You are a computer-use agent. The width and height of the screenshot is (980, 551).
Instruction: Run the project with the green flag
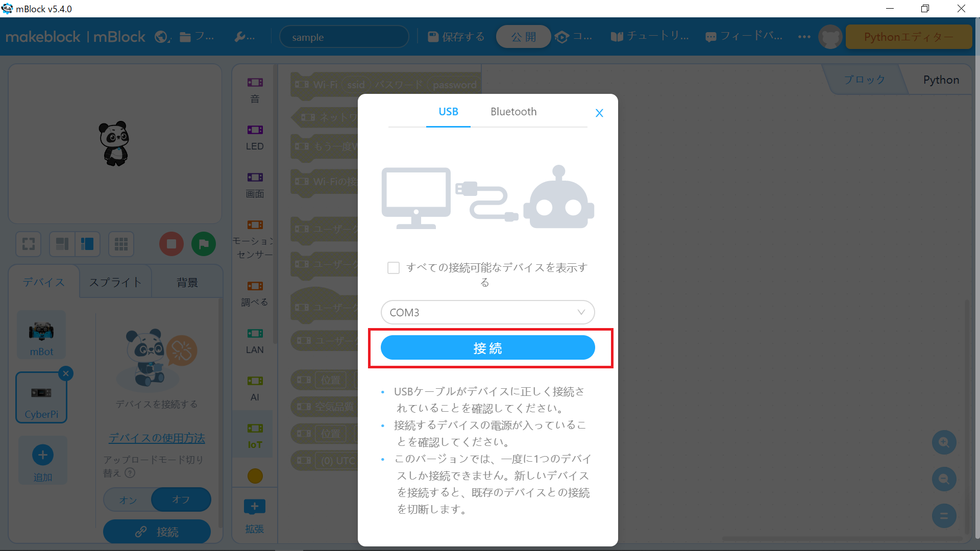pos(203,244)
